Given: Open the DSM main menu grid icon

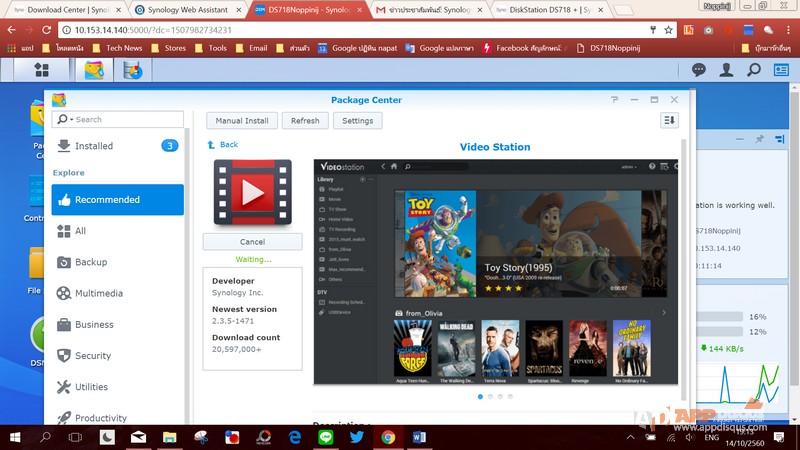Looking at the screenshot, I should tap(41, 70).
